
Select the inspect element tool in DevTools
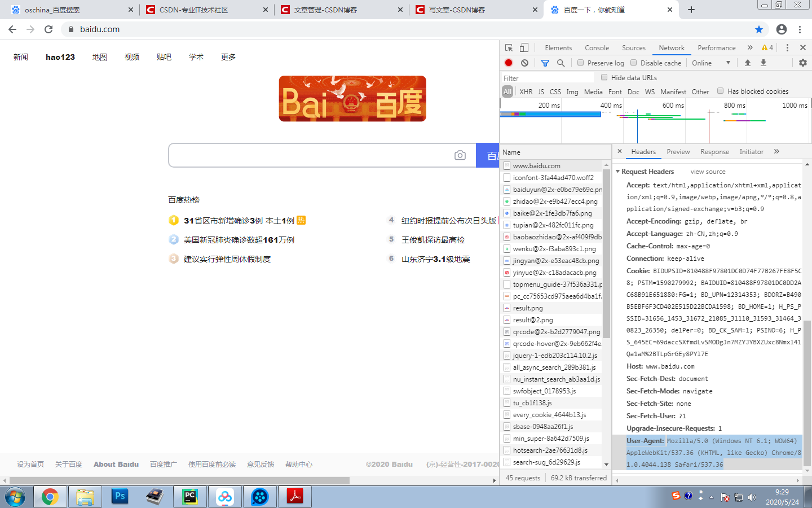coord(509,48)
